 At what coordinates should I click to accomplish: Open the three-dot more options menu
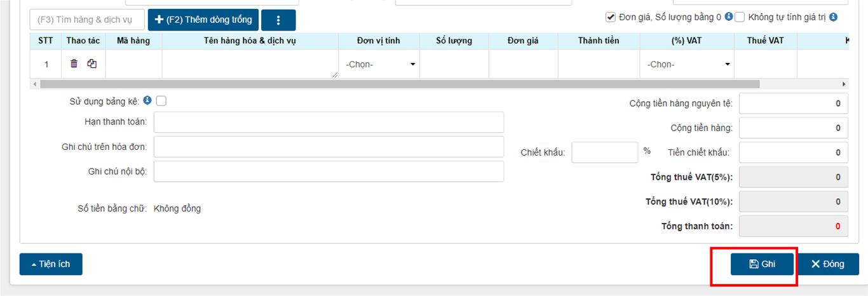[x=278, y=20]
